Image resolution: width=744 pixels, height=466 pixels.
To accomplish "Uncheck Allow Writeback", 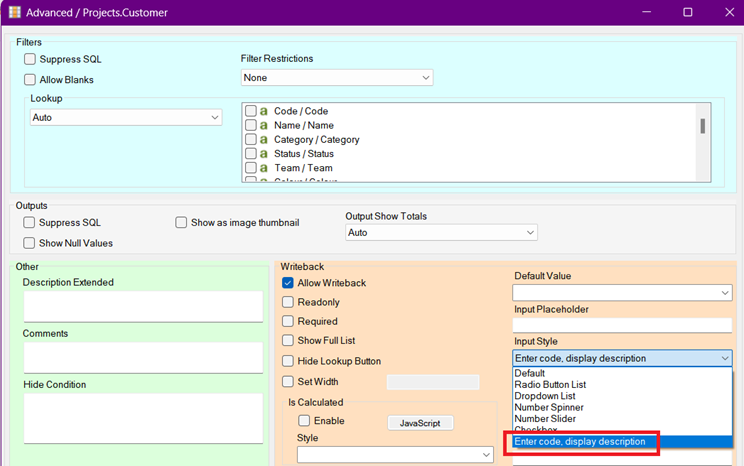I will click(288, 283).
